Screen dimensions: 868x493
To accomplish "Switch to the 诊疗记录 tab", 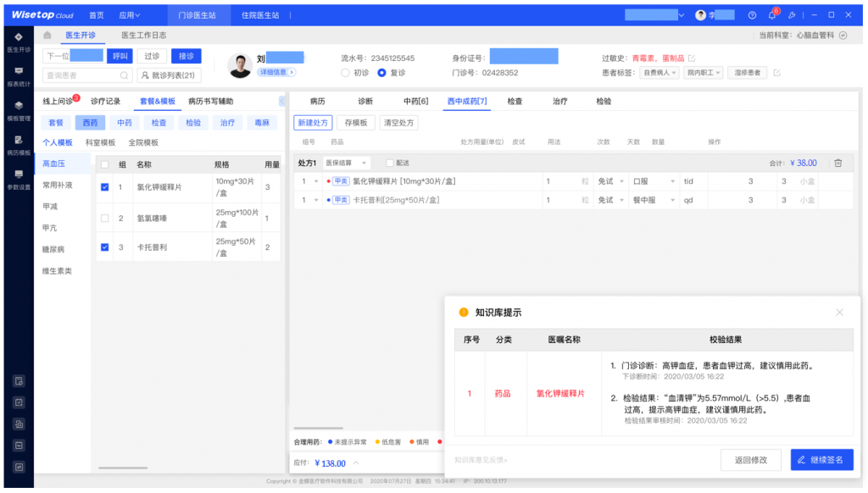I will click(x=106, y=102).
